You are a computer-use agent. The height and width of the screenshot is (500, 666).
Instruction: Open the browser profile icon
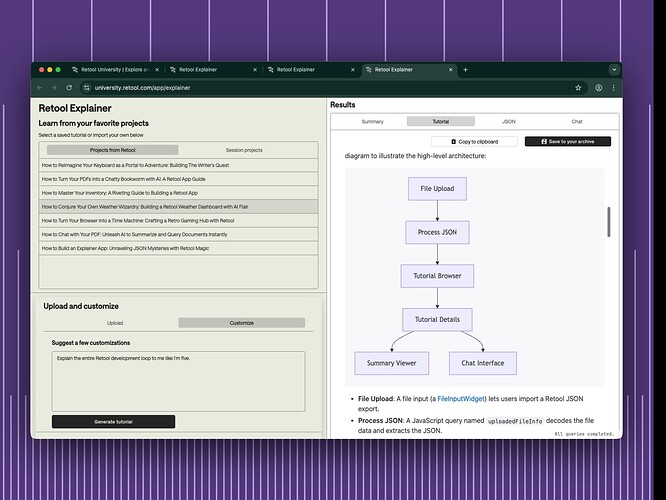click(x=598, y=88)
